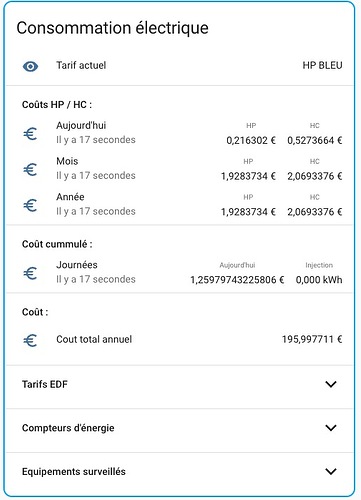Open the Tarif actuel HP BLEU value
Viewport: 361px width, 500px height.
[x=322, y=65]
